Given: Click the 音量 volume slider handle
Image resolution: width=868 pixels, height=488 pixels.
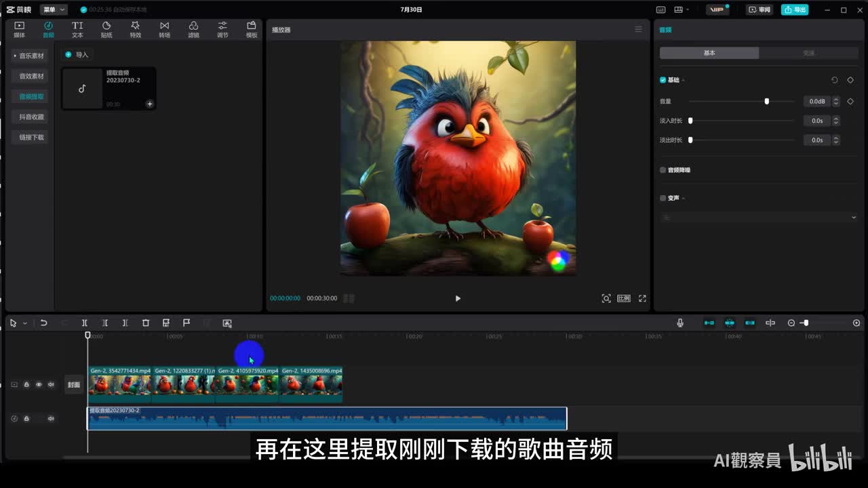Looking at the screenshot, I should [x=767, y=101].
